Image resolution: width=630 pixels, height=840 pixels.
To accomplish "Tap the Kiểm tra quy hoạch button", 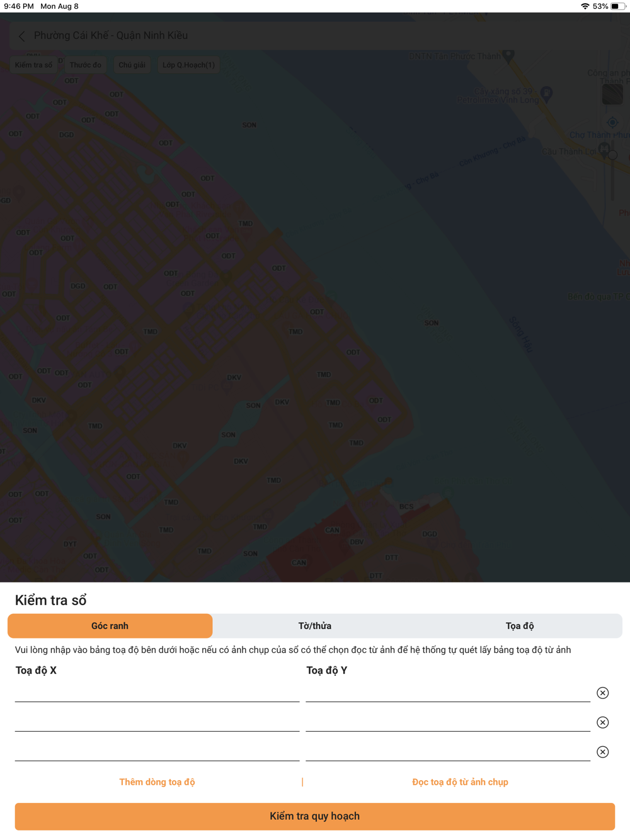I will point(315,816).
